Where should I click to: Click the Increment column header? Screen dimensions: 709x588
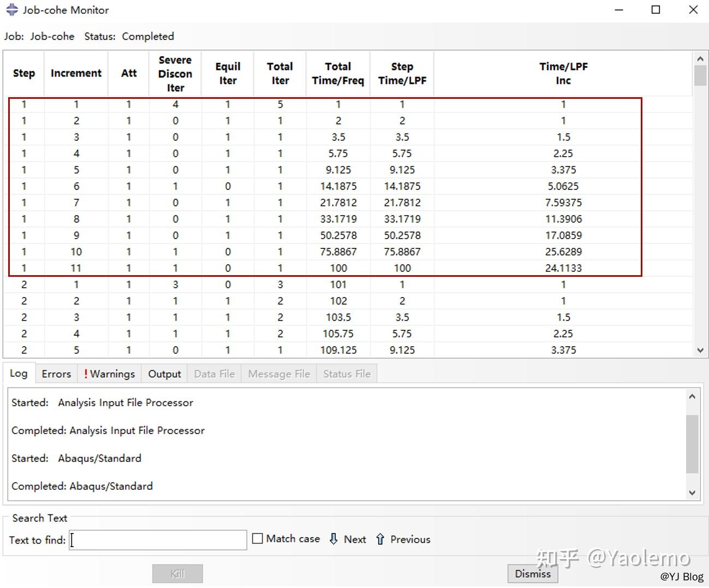pos(76,73)
